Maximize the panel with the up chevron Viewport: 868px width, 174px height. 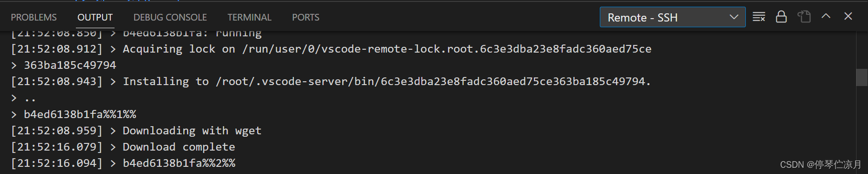[826, 16]
